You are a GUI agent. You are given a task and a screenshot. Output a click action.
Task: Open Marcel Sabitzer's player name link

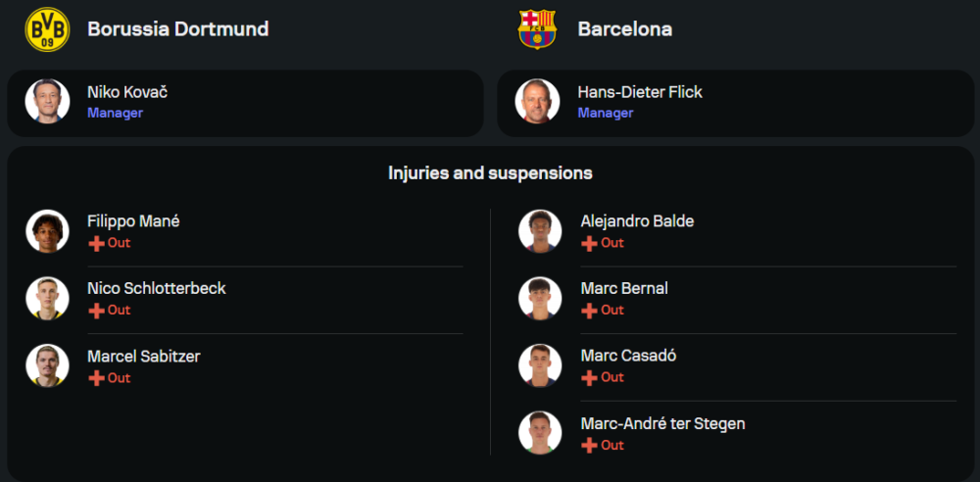[x=143, y=357]
